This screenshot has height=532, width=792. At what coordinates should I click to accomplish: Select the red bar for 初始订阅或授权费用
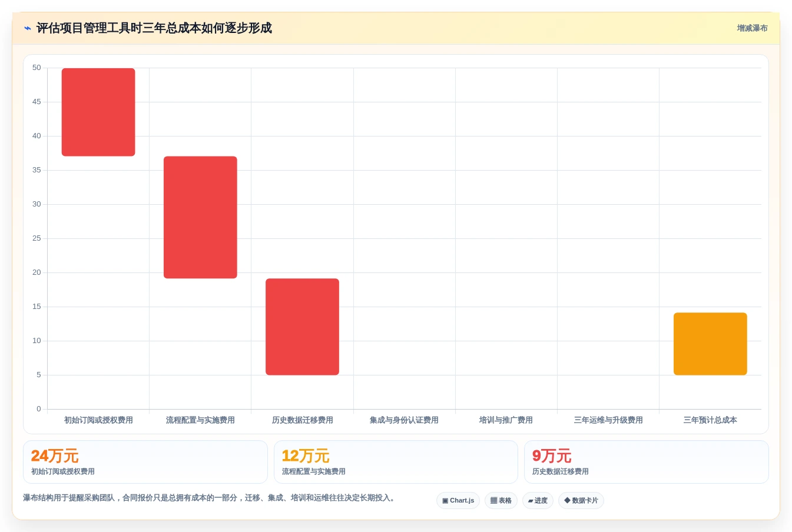[x=98, y=112]
